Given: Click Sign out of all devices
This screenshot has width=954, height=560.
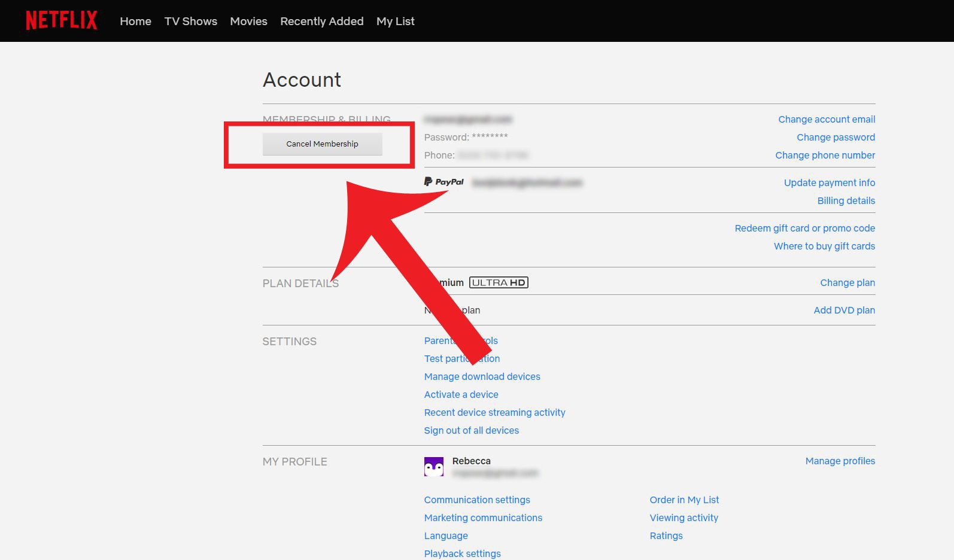Looking at the screenshot, I should point(472,431).
